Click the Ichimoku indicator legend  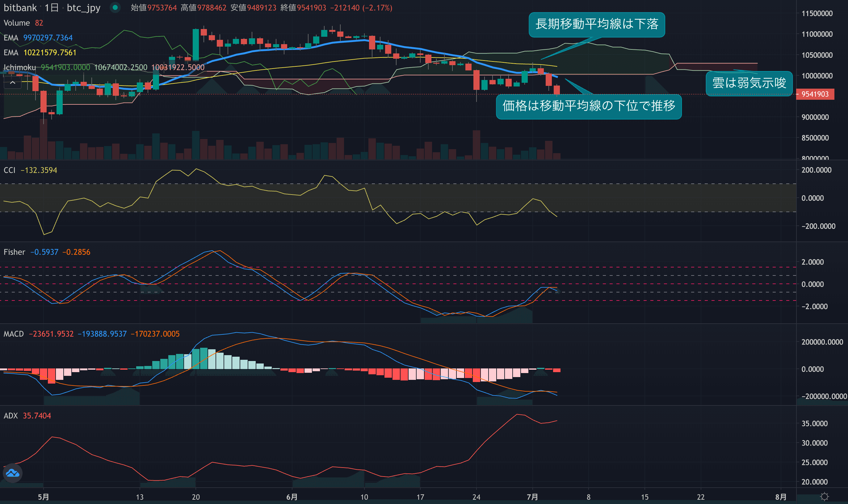[20, 67]
